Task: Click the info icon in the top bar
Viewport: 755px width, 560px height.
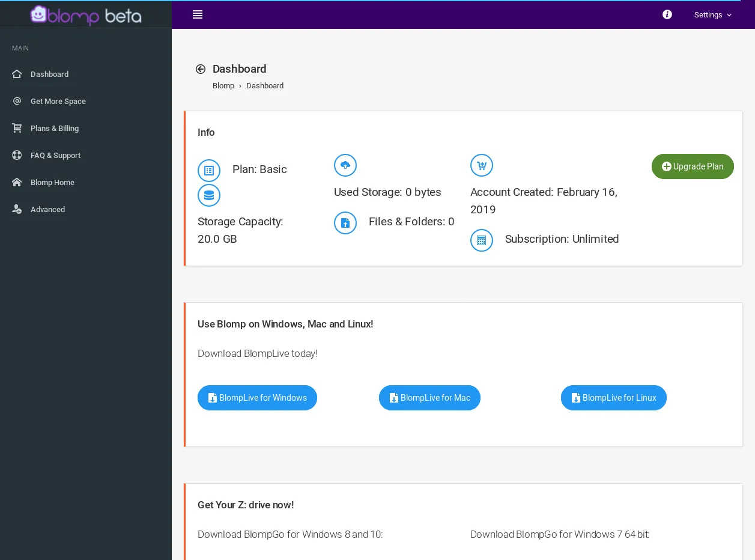Action: tap(667, 14)
